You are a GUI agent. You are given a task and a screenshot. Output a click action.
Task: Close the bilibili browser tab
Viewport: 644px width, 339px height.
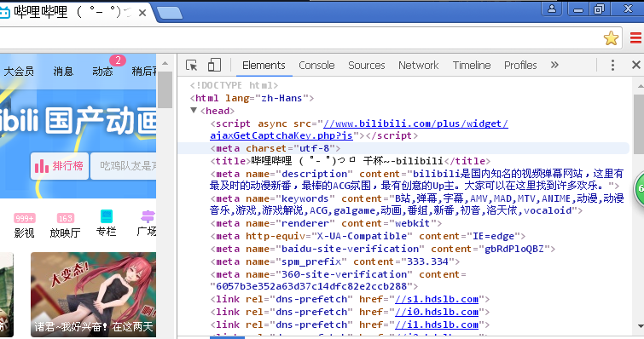pyautogui.click(x=142, y=13)
